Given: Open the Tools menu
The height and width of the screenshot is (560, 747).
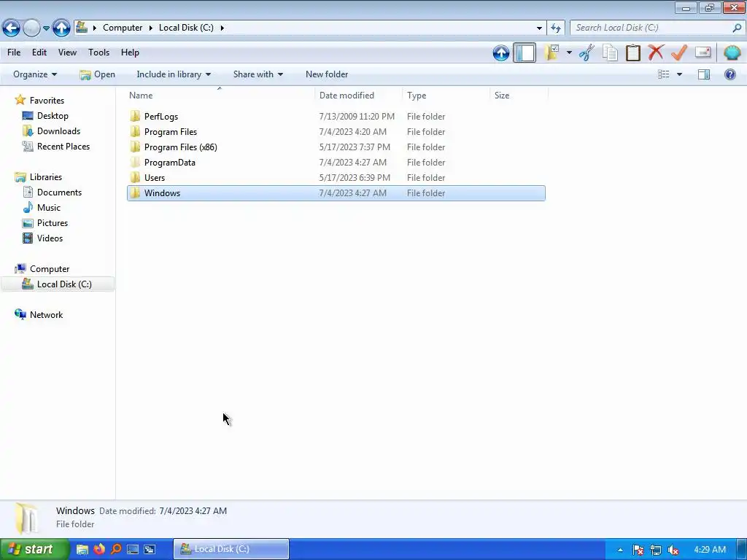Looking at the screenshot, I should click(x=98, y=52).
